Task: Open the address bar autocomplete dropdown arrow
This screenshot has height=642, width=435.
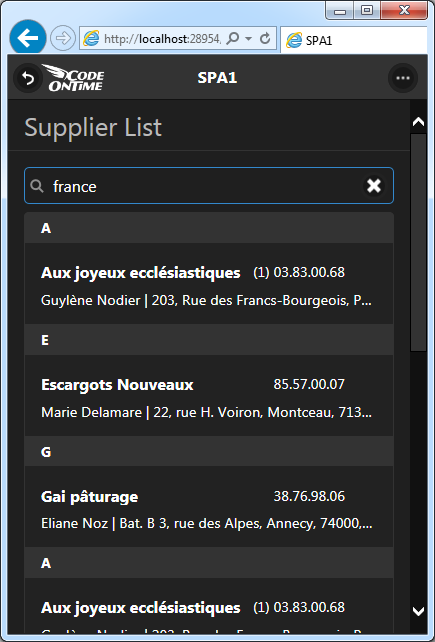Action: (249, 38)
